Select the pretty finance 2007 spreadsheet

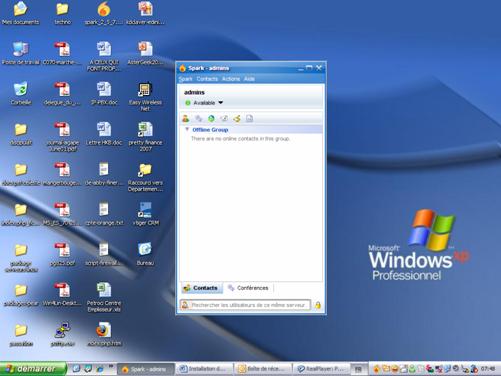[x=145, y=137]
